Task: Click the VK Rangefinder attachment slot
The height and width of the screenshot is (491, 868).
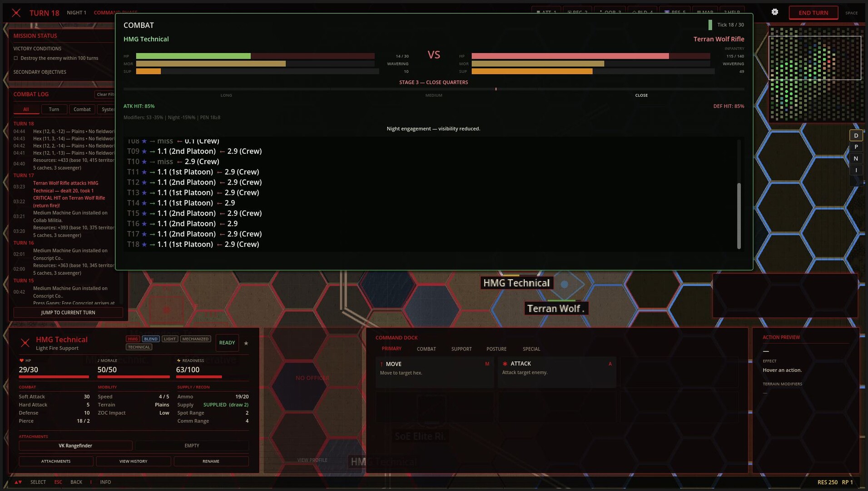Action: [x=75, y=446]
